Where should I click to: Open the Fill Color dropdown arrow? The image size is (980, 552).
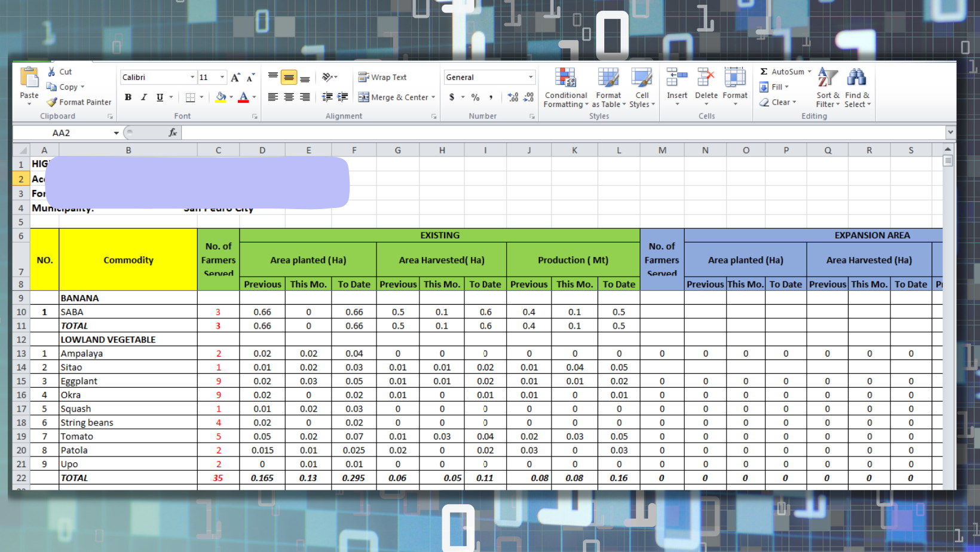231,97
